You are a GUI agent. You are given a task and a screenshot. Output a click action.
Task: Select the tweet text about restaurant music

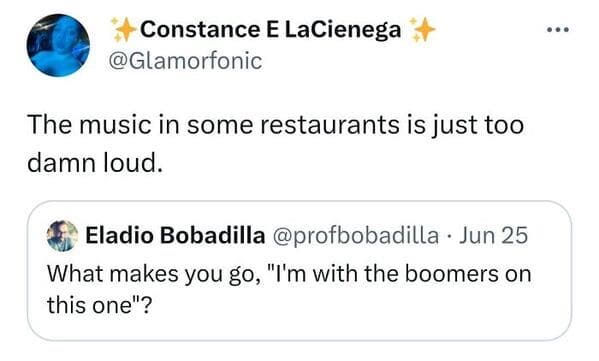click(x=275, y=144)
